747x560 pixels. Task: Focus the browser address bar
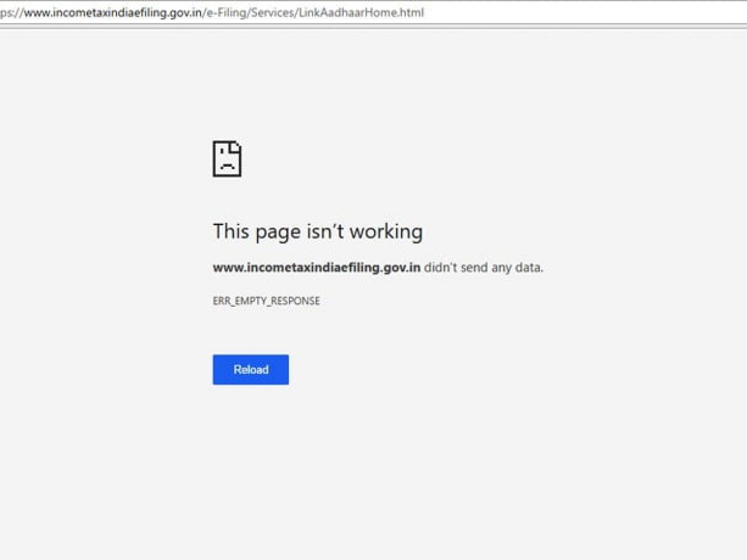[374, 12]
